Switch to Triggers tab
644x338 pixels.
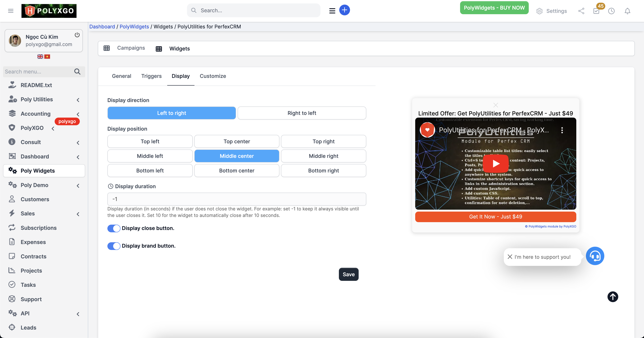pyautogui.click(x=151, y=76)
